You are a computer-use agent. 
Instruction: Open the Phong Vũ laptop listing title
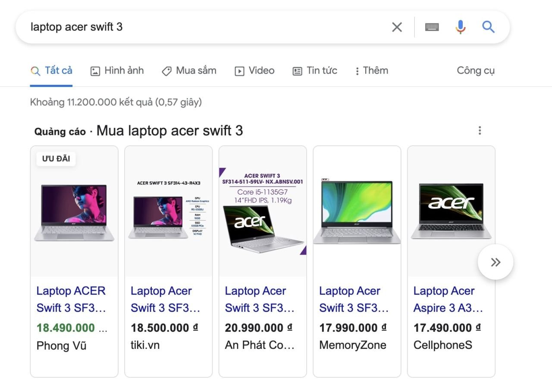pos(71,299)
